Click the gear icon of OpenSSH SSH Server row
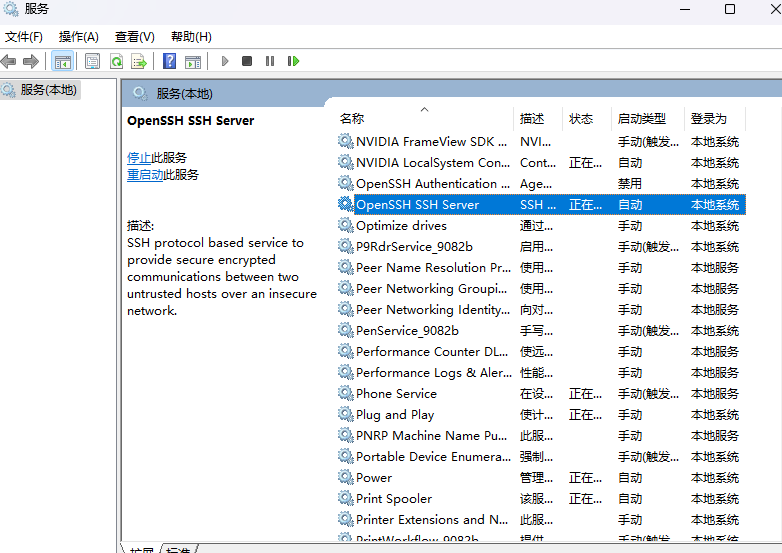The image size is (782, 553). click(x=345, y=204)
